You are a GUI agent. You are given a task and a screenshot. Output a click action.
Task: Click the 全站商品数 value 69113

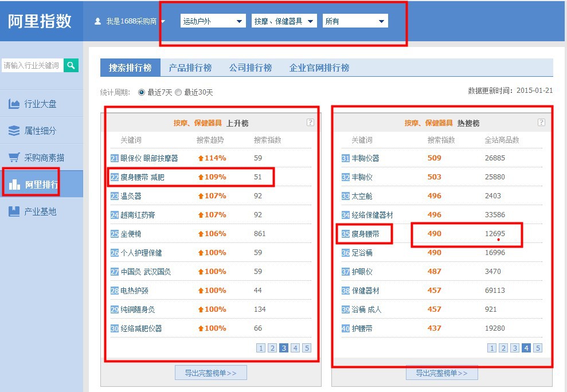(x=495, y=291)
